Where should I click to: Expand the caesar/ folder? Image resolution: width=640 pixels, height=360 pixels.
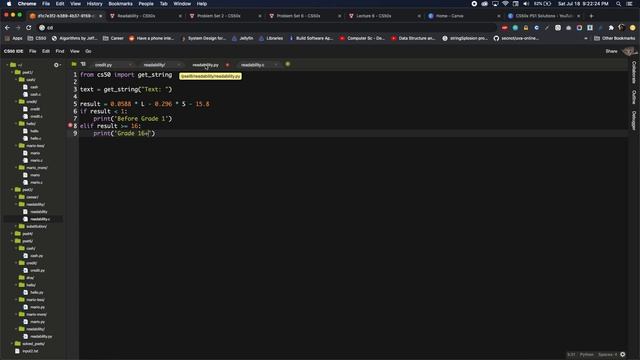[16, 197]
